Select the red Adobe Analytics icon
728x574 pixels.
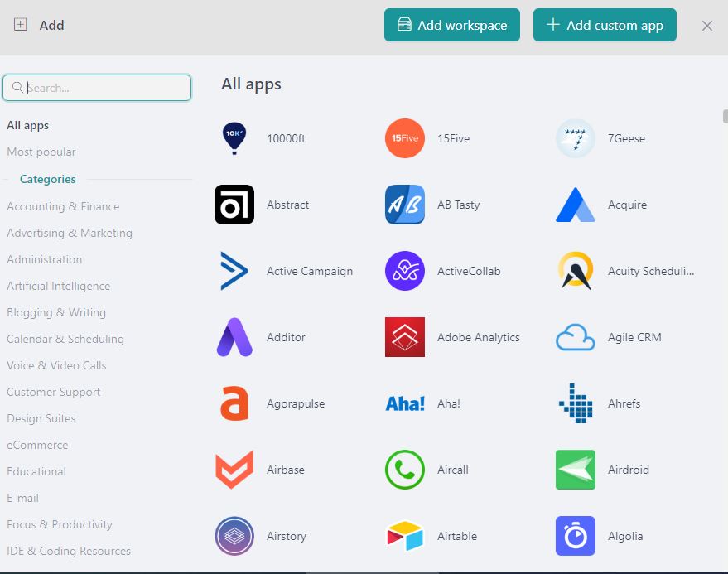pyautogui.click(x=405, y=337)
